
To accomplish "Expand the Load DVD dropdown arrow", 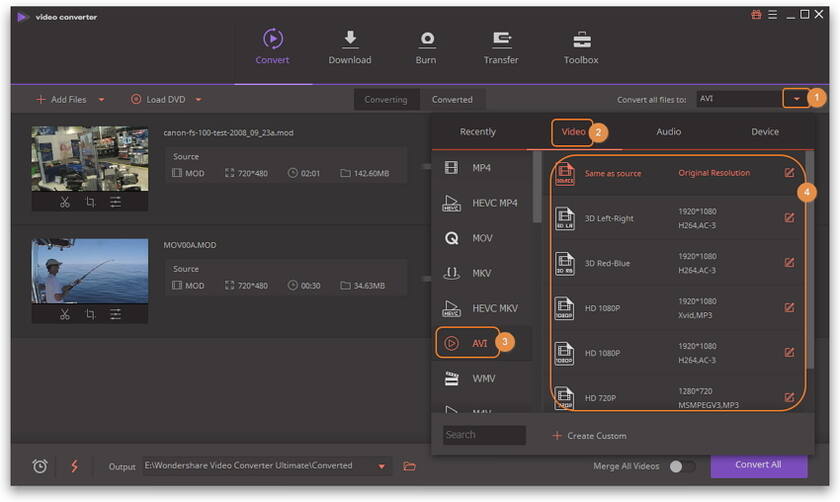I will [x=198, y=100].
